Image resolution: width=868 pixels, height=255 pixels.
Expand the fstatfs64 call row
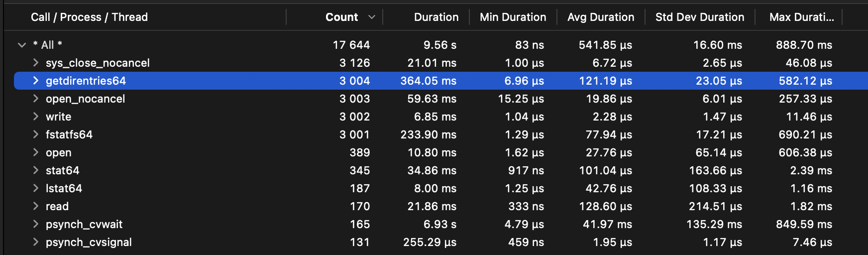click(x=35, y=134)
